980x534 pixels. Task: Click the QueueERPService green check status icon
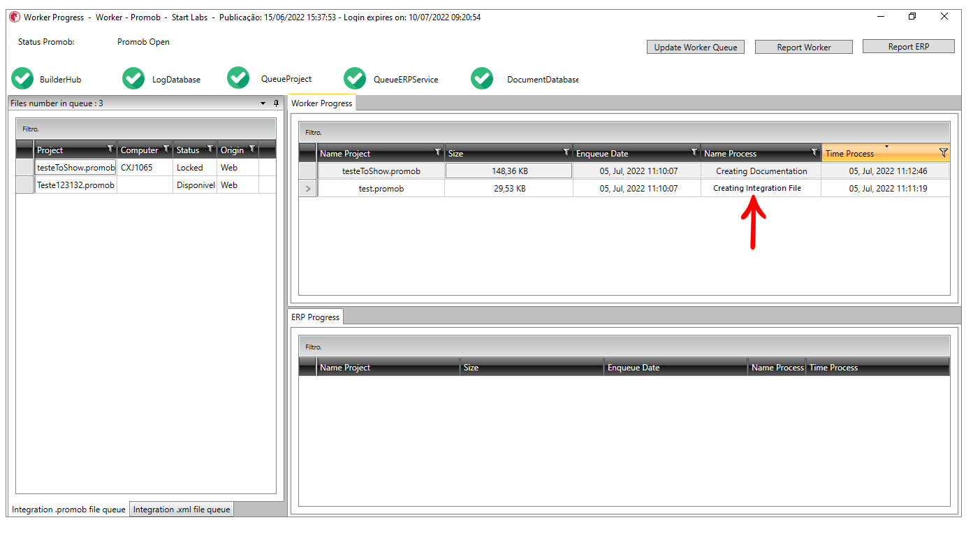(x=355, y=79)
